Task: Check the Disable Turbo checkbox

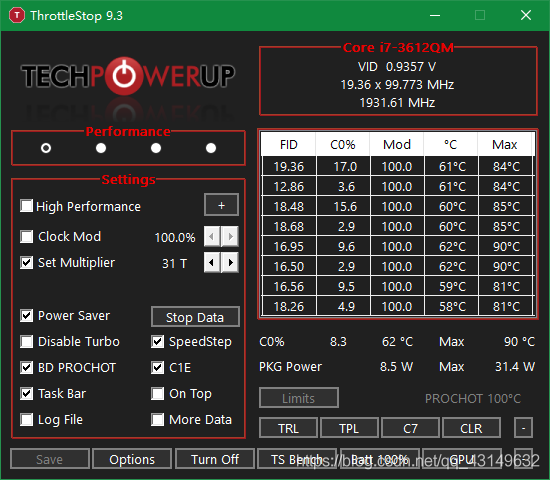Action: (27, 341)
